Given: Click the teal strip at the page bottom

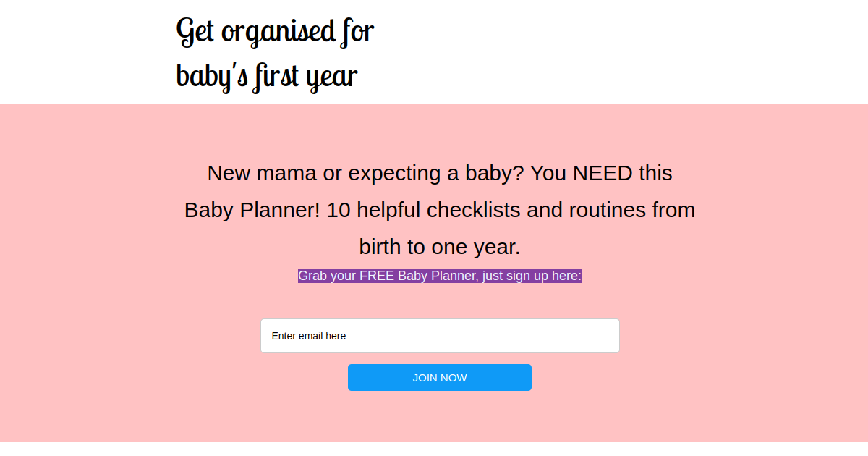Looking at the screenshot, I should tap(434, 450).
